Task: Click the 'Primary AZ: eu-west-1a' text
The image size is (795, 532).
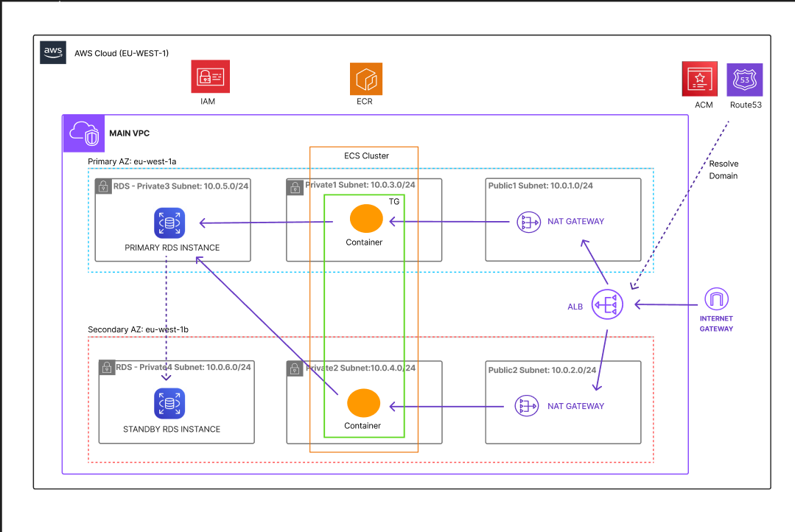Action: tap(132, 161)
